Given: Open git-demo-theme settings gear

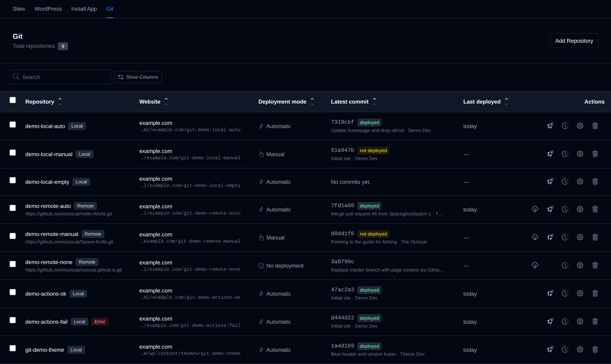Looking at the screenshot, I should point(580,349).
